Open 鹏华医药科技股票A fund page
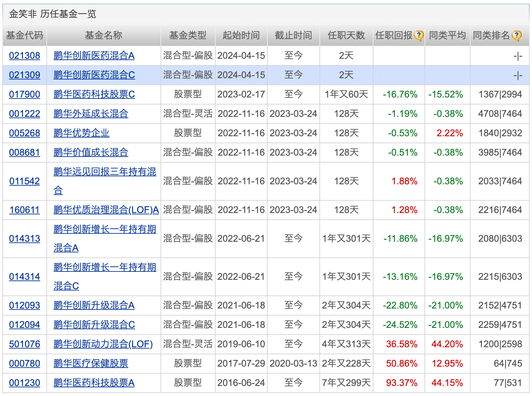The width and height of the screenshot is (532, 396). point(94,383)
